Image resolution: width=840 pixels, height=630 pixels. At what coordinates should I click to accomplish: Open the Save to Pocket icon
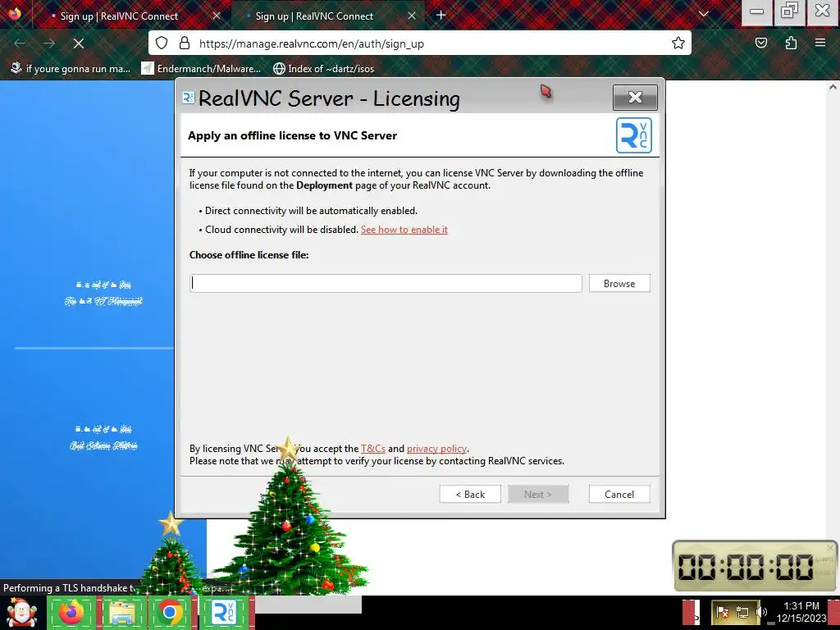pos(761,43)
